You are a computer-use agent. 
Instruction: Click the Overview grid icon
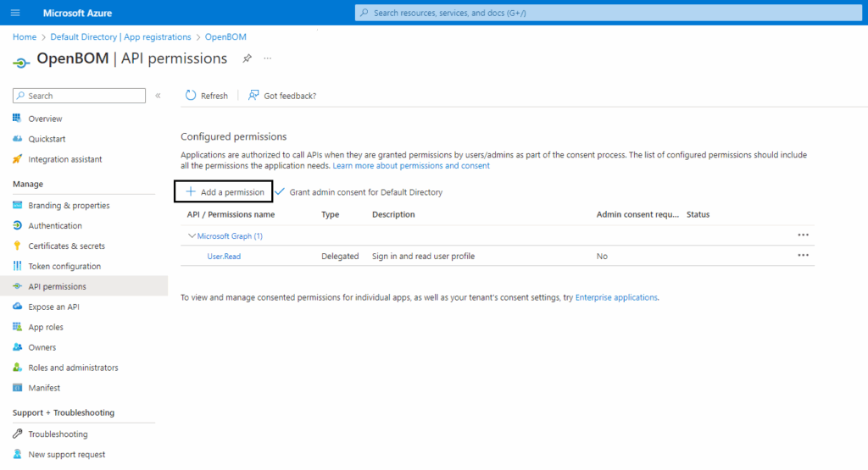(x=17, y=119)
